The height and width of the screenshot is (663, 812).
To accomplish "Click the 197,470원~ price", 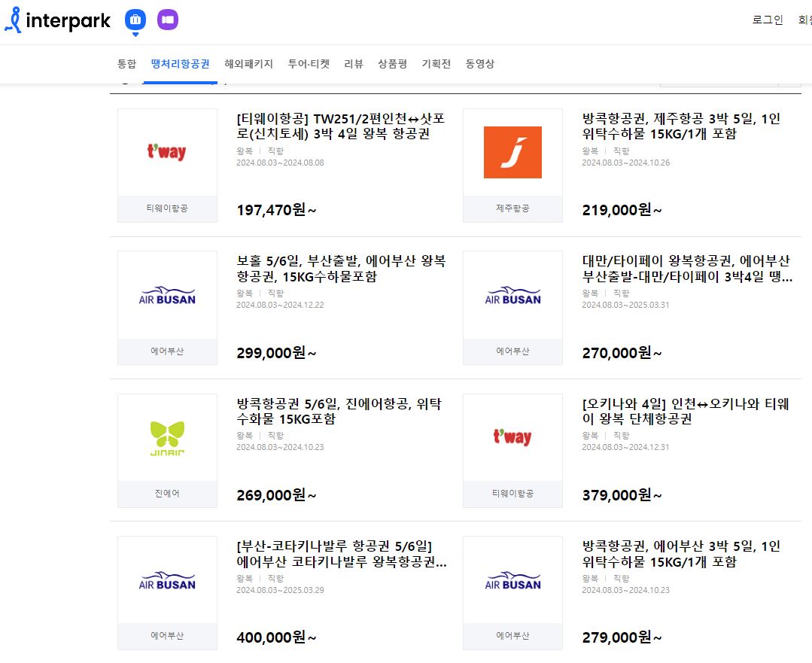I will (276, 210).
